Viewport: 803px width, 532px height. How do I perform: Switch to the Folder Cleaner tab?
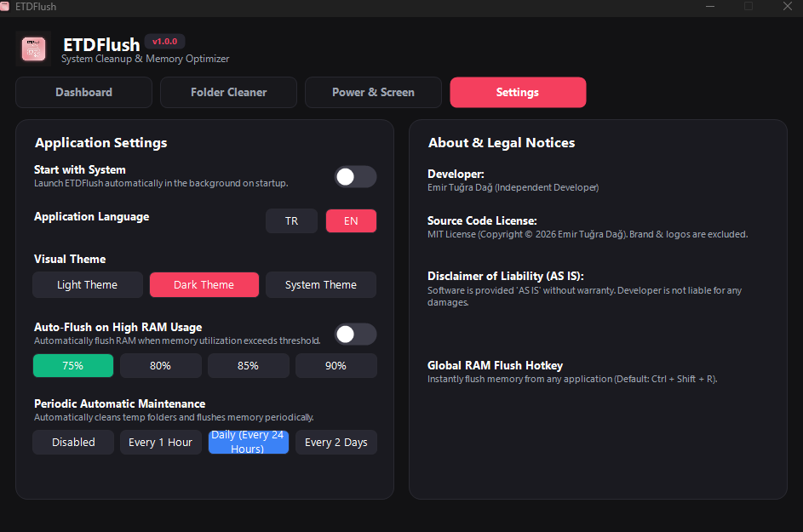[228, 92]
